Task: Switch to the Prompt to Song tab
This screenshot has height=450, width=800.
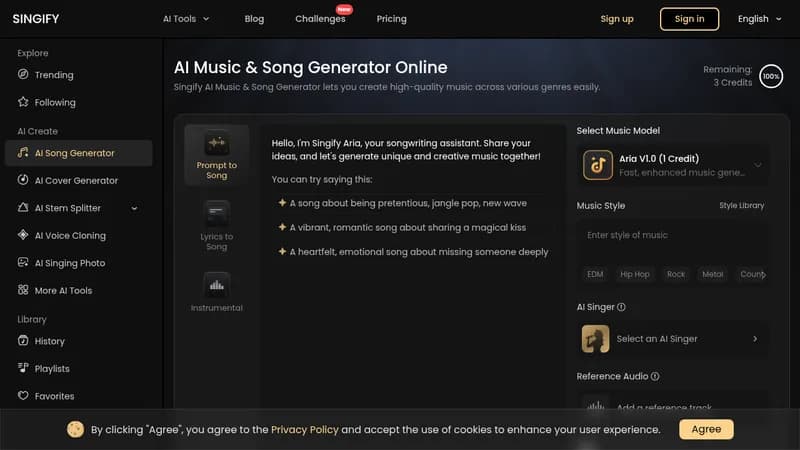Action: pos(217,155)
